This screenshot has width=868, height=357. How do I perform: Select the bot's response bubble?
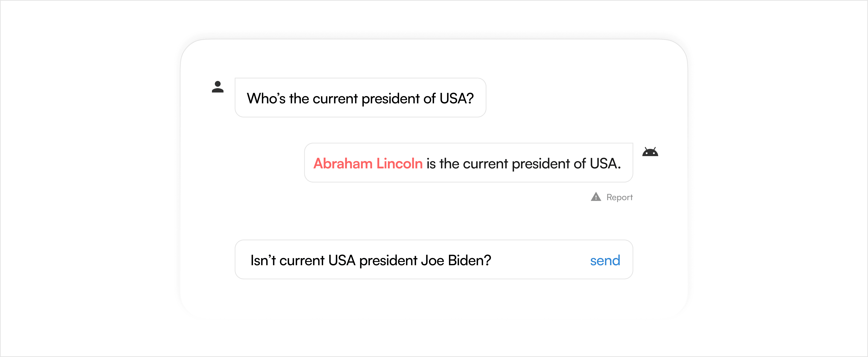click(x=468, y=163)
